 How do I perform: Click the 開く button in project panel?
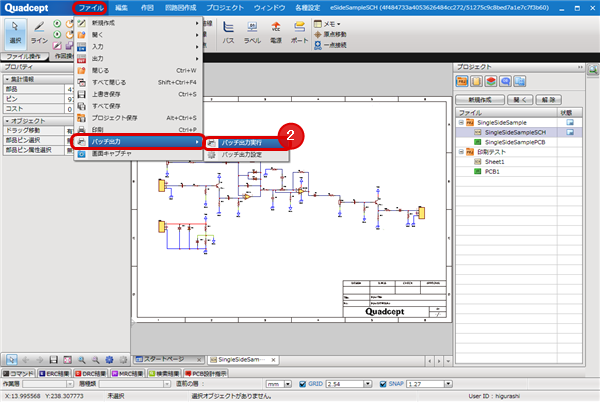click(520, 100)
